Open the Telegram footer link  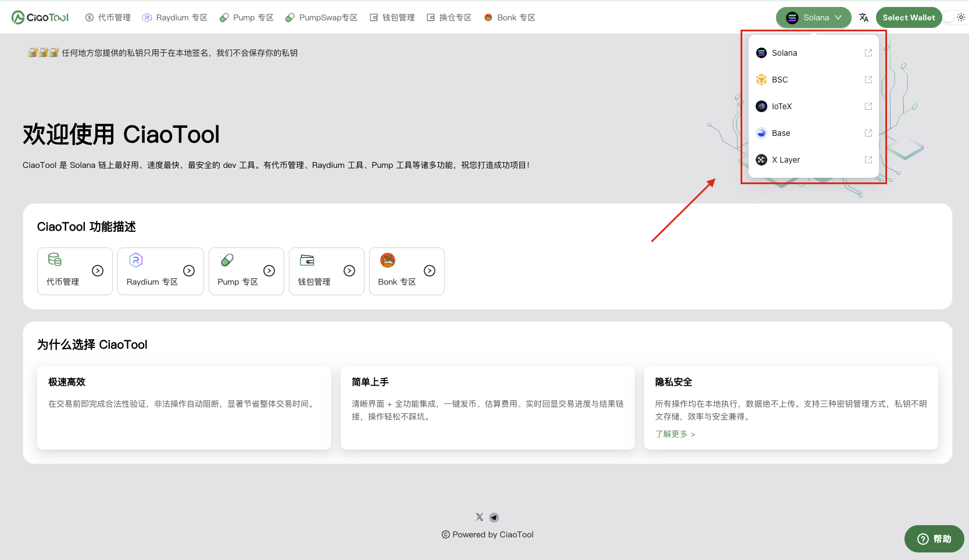coord(494,517)
